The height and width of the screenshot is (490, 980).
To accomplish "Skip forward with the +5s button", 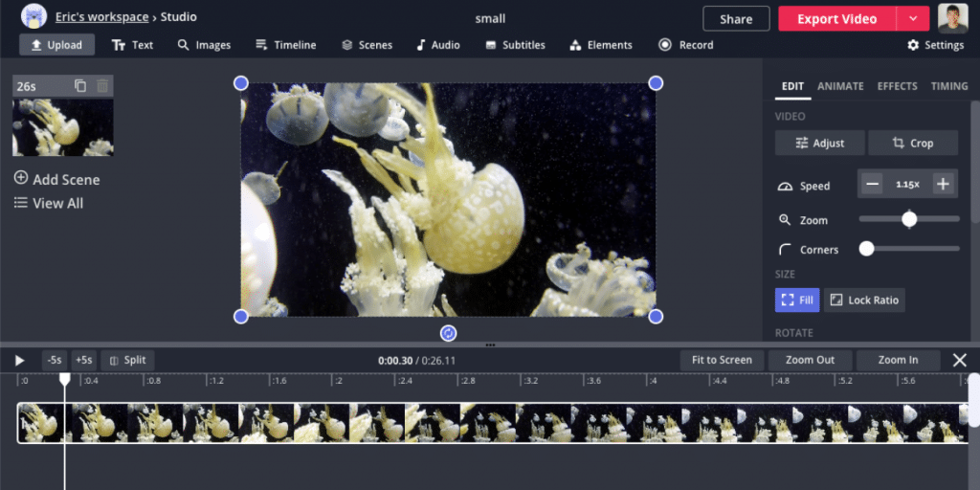I will 84,360.
